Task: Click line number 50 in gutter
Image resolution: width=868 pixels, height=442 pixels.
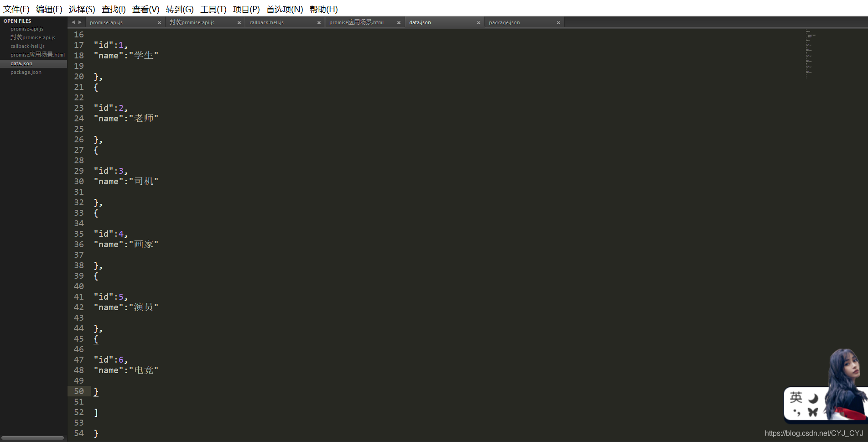Action: (79, 391)
